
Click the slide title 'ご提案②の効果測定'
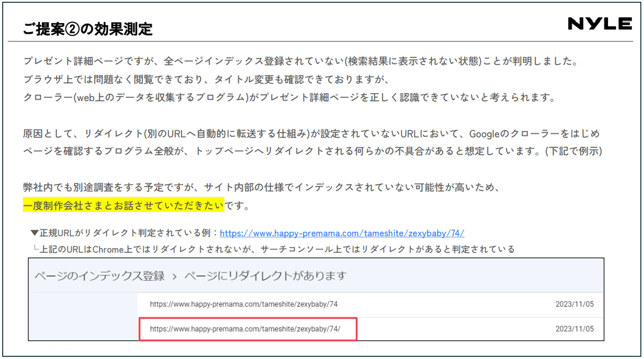click(88, 29)
